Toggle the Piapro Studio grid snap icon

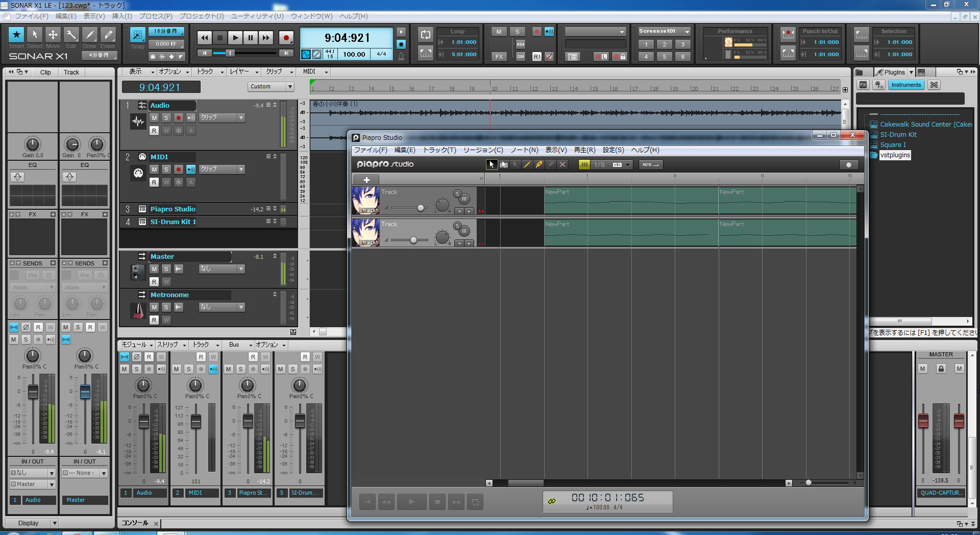[584, 164]
